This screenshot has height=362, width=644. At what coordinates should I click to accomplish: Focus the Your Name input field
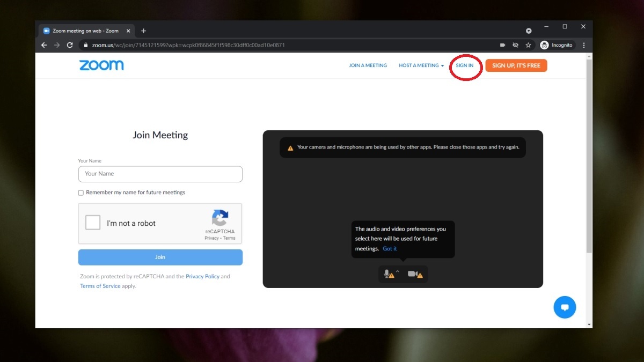click(160, 174)
